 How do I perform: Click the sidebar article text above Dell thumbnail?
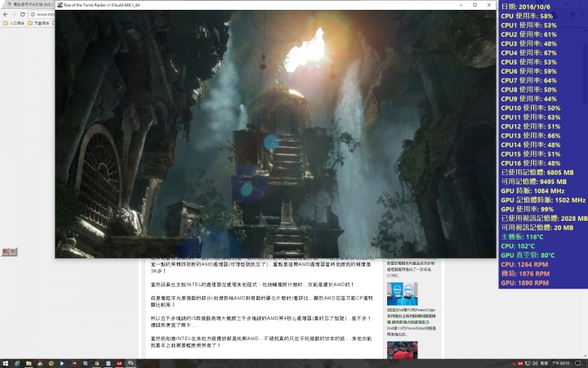(411, 269)
